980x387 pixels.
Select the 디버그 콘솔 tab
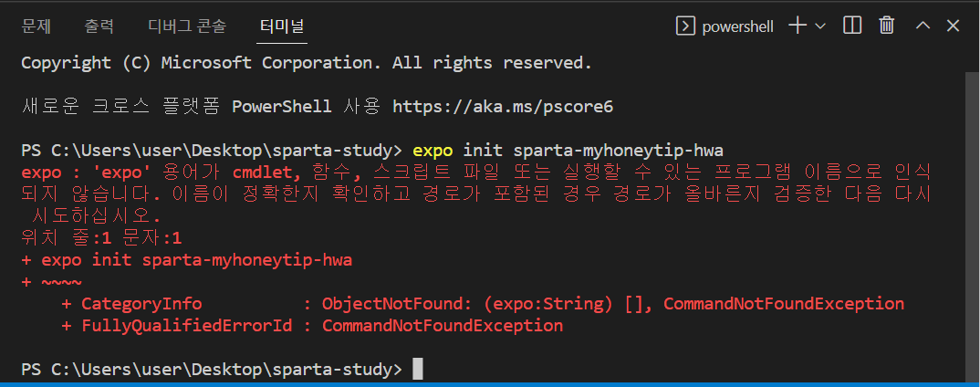pos(187,26)
